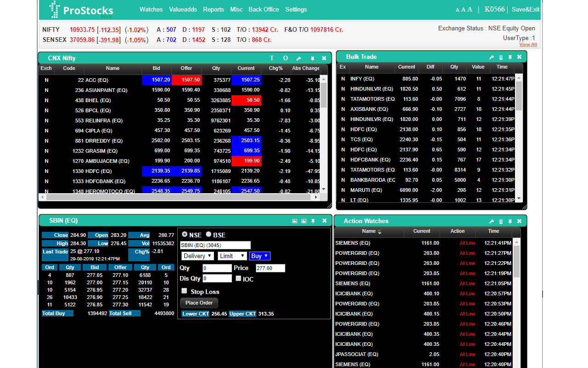Open the Settings menu
The height and width of the screenshot is (368, 588).
tap(296, 9)
